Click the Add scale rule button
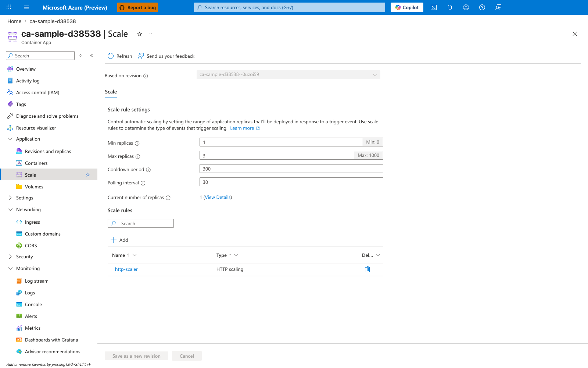This screenshot has width=588, height=368. pos(119,240)
